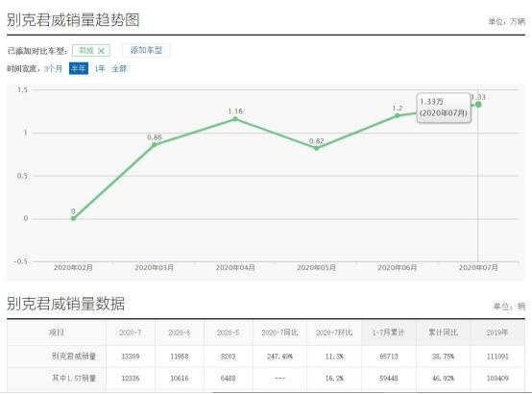
Task: Click the 1.33 data point for July
Action: 478,105
